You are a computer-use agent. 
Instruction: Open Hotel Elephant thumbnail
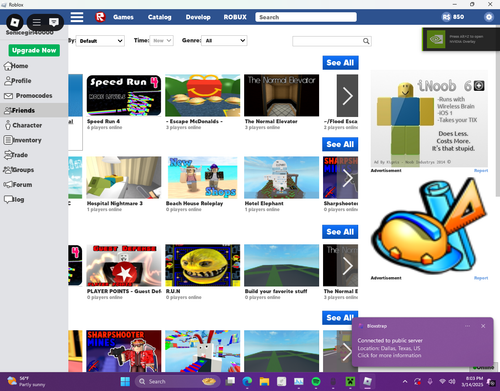tap(281, 178)
